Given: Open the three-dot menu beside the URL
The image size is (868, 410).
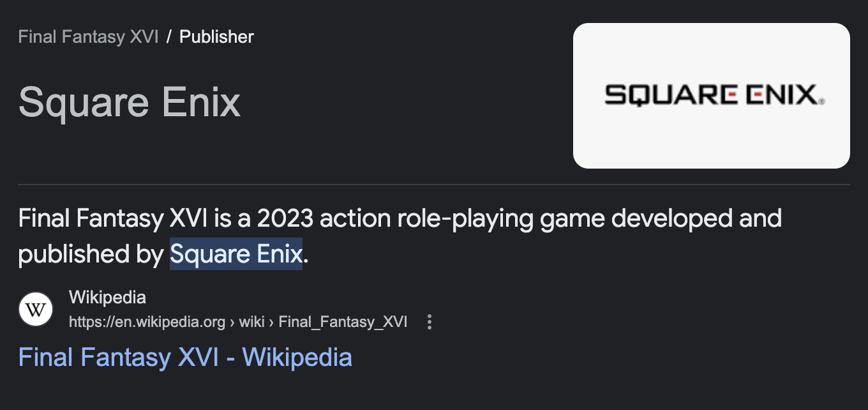Looking at the screenshot, I should pyautogui.click(x=430, y=322).
